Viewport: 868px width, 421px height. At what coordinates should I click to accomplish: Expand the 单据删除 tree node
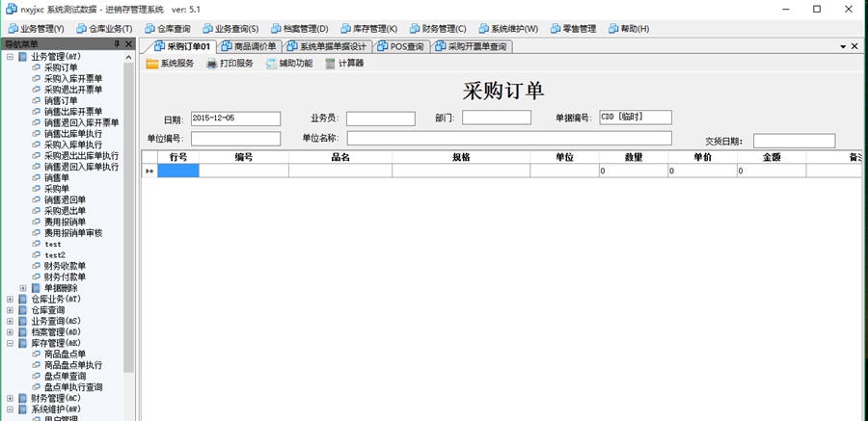pyautogui.click(x=23, y=288)
